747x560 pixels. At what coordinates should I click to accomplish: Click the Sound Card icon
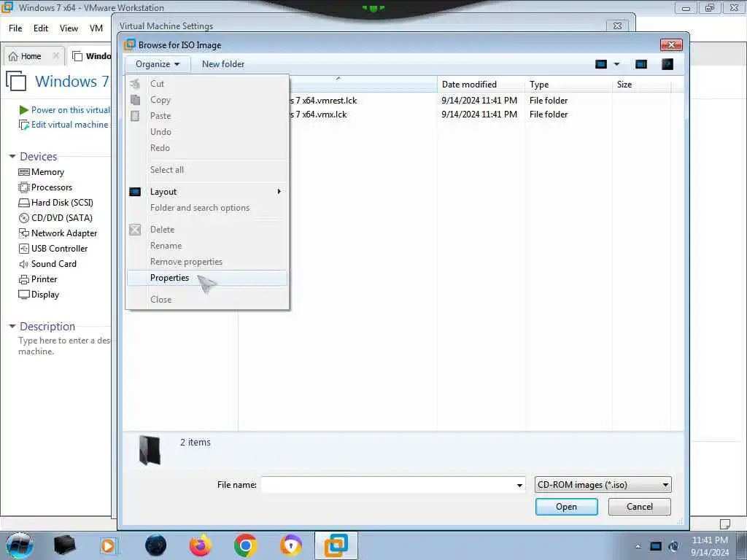pyautogui.click(x=24, y=264)
